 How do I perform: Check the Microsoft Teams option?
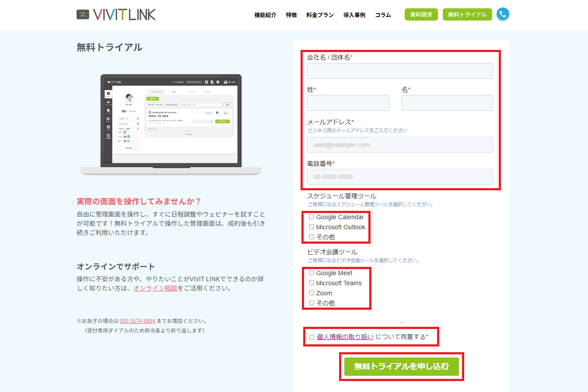coord(311,283)
